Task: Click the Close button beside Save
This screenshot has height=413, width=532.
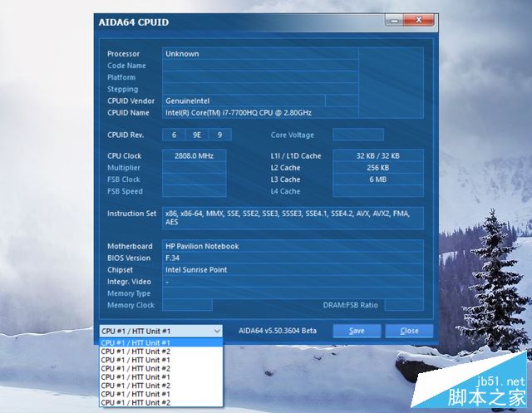Action: (409, 331)
